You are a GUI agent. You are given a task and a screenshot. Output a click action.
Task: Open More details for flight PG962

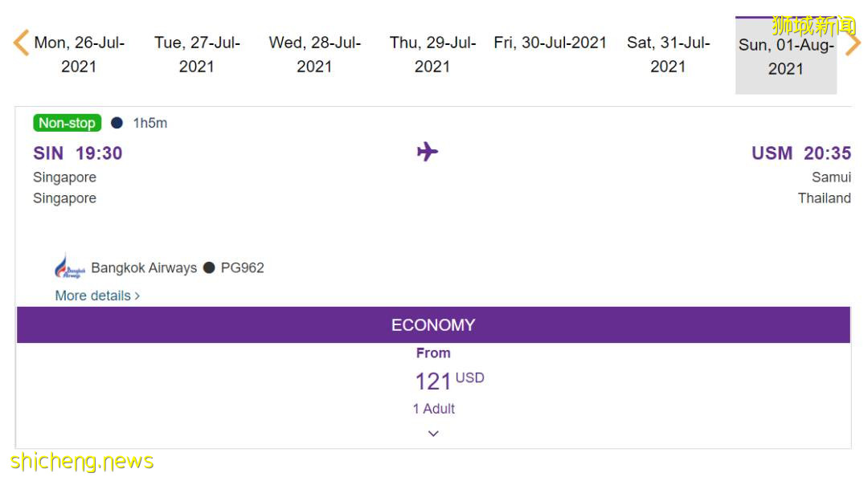click(x=93, y=296)
